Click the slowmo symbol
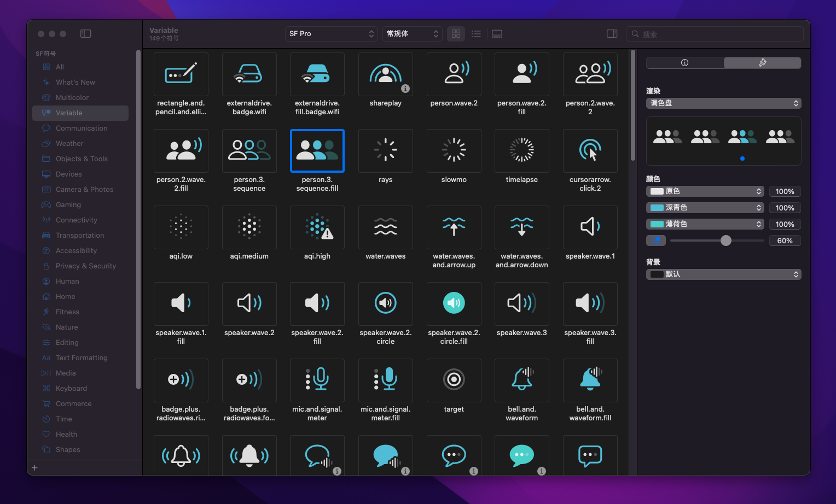Image resolution: width=836 pixels, height=504 pixels. coord(454,151)
